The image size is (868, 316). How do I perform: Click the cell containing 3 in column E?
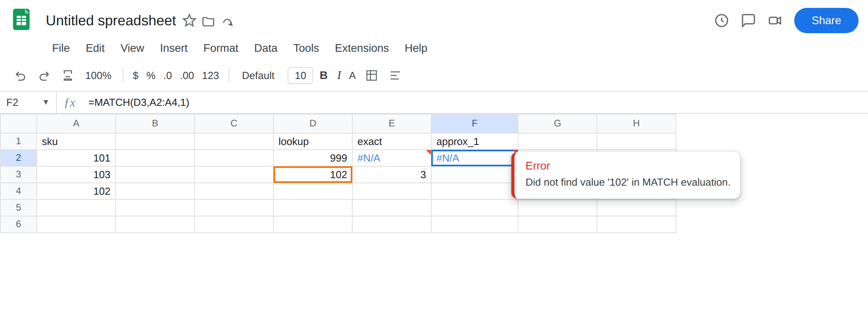(392, 175)
